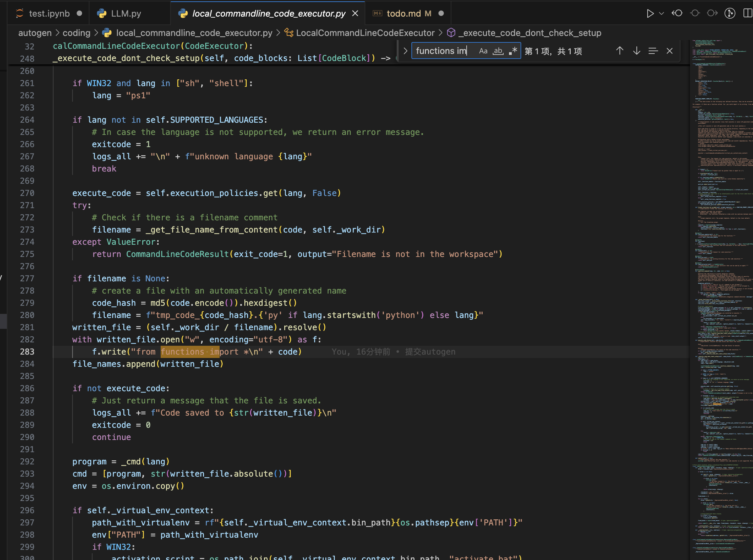The height and width of the screenshot is (560, 753).
Task: Run the Python file with play icon
Action: (x=650, y=14)
